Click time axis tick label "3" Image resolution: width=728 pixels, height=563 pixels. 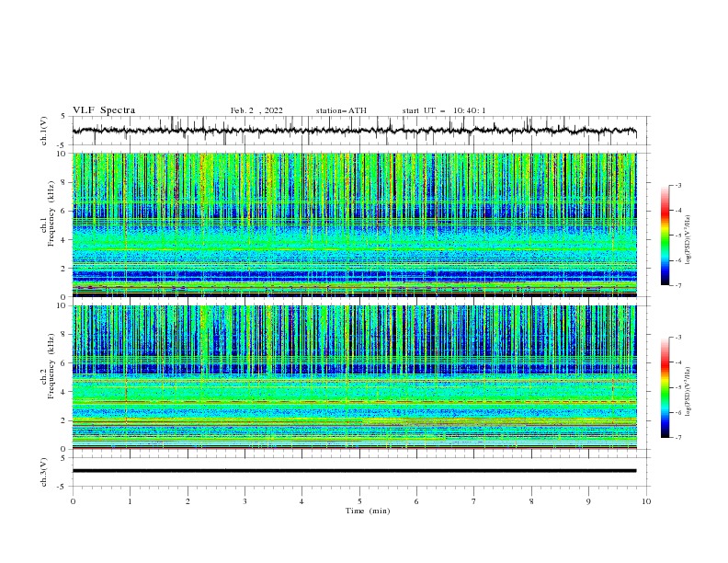tap(245, 501)
